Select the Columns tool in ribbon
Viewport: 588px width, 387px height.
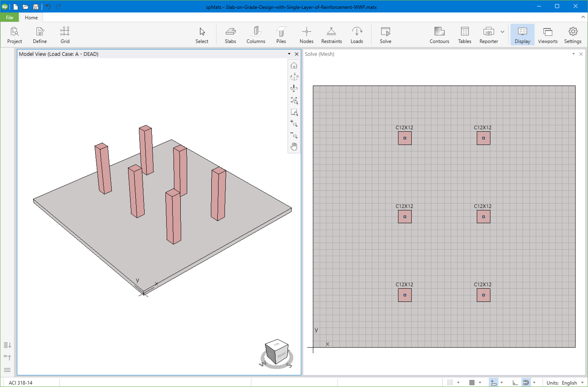point(256,35)
